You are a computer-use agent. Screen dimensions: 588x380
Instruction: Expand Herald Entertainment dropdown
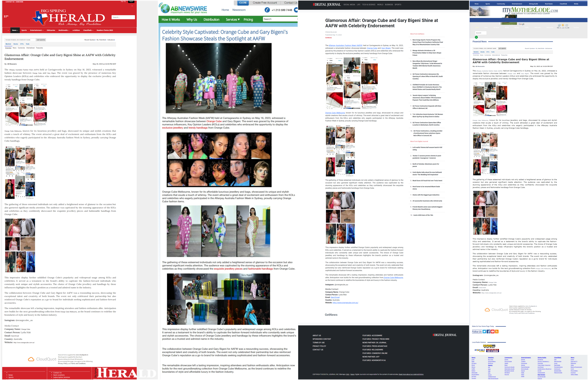pyautogui.click(x=37, y=30)
